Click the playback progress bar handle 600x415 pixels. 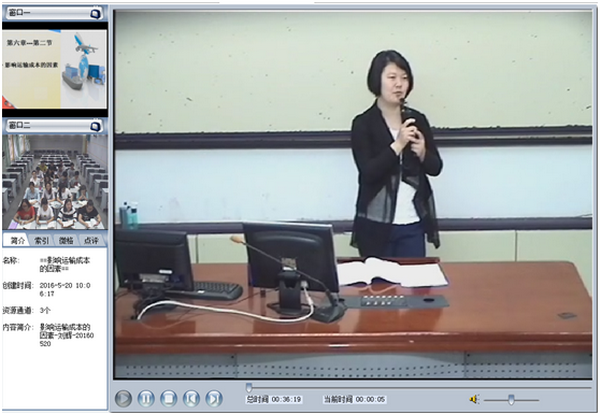click(249, 387)
